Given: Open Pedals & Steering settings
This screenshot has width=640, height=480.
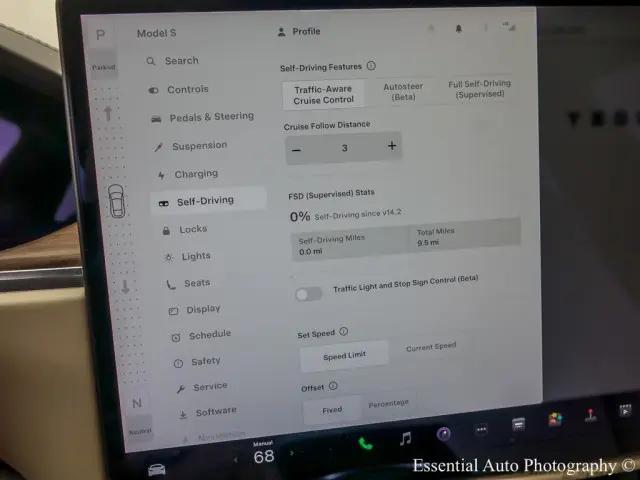Looking at the screenshot, I should [202, 118].
